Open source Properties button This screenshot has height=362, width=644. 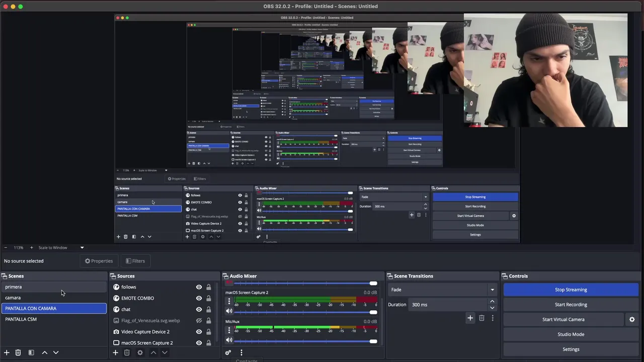[x=99, y=261]
